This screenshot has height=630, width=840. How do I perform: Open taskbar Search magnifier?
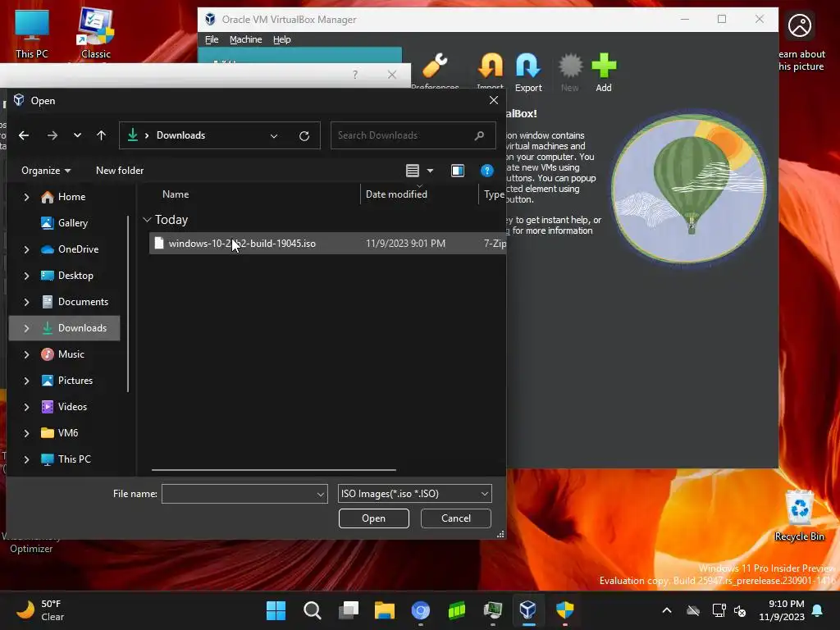313,610
